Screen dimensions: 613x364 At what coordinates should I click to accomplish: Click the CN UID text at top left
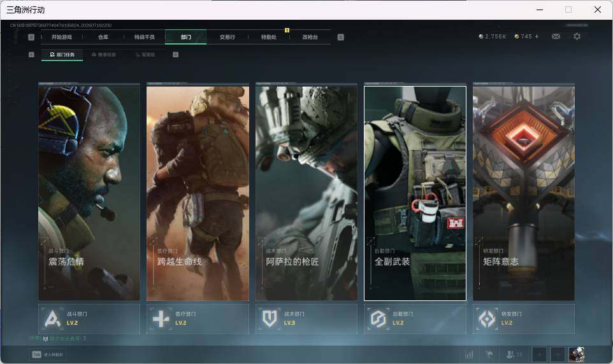61,25
